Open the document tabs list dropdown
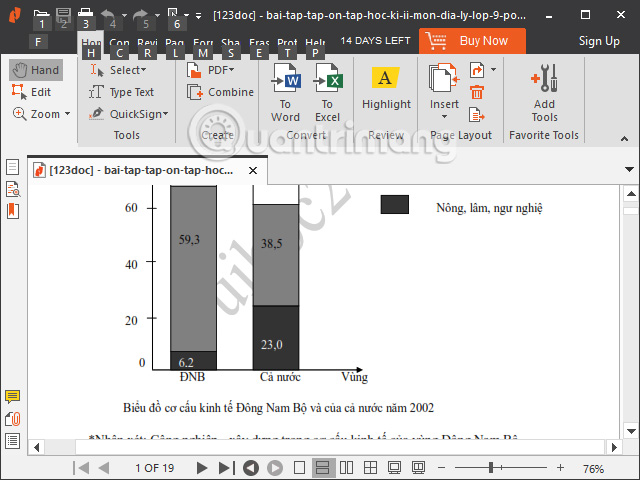Viewport: 640px width, 480px height. pyautogui.click(x=629, y=169)
